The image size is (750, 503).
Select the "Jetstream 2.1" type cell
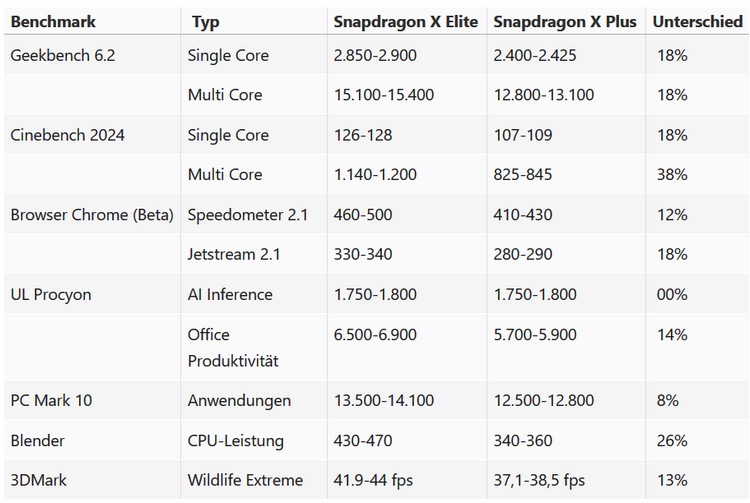point(234,254)
